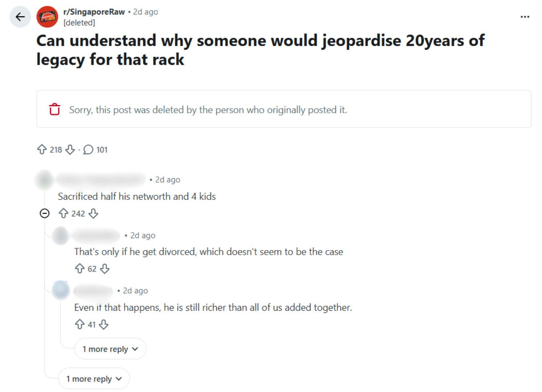Click the back arrow button
This screenshot has height=392, width=542.
[20, 17]
